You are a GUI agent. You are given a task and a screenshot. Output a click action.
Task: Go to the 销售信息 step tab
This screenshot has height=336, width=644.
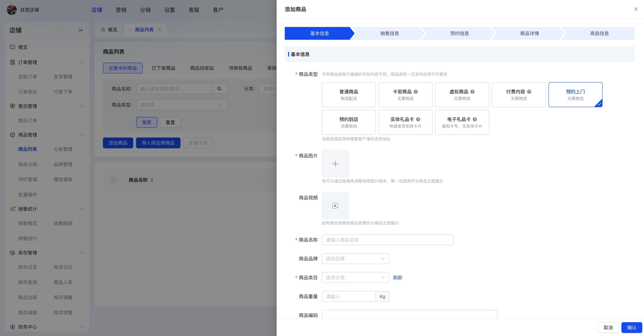coord(389,33)
